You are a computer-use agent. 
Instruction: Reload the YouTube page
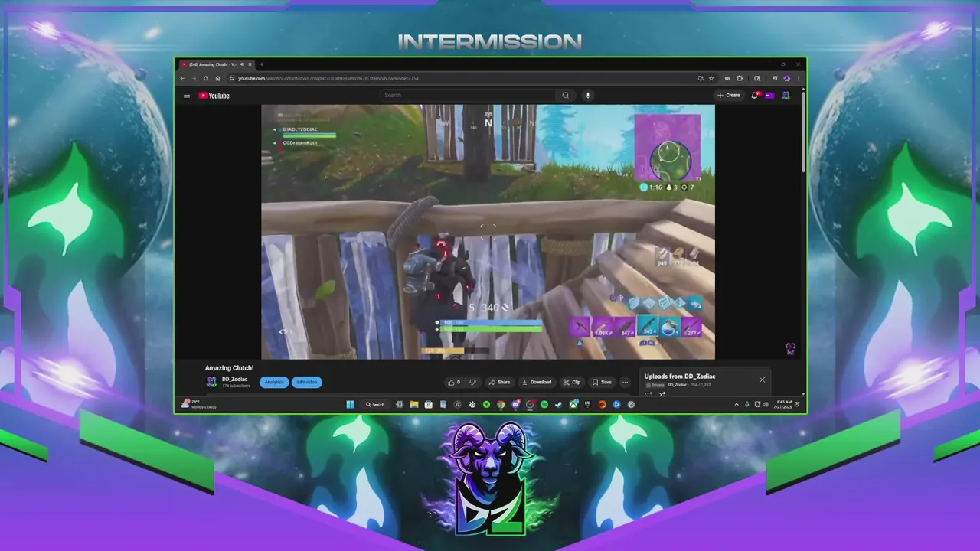[x=206, y=78]
